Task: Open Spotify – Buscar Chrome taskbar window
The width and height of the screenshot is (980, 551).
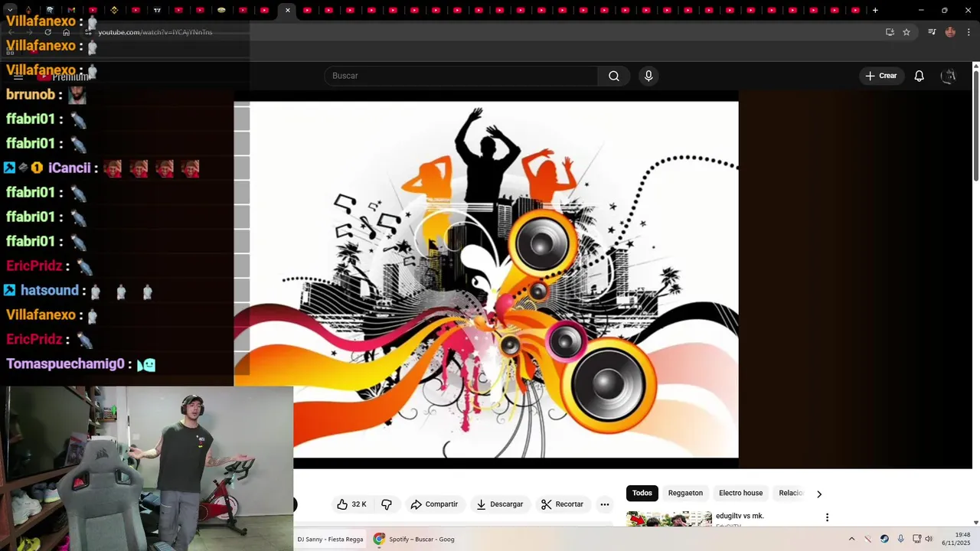Action: click(x=414, y=539)
